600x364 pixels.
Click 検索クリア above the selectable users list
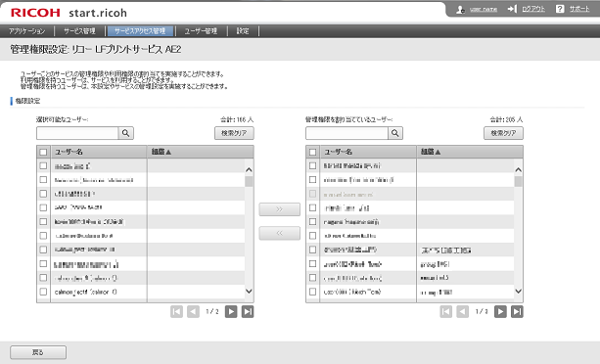click(x=234, y=133)
